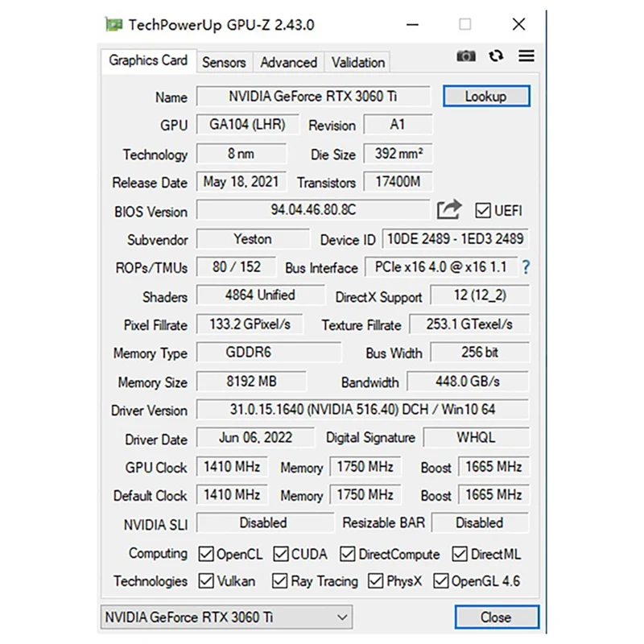The image size is (644, 644).
Task: Click the Digital Signature value WHQL
Action: point(476,437)
